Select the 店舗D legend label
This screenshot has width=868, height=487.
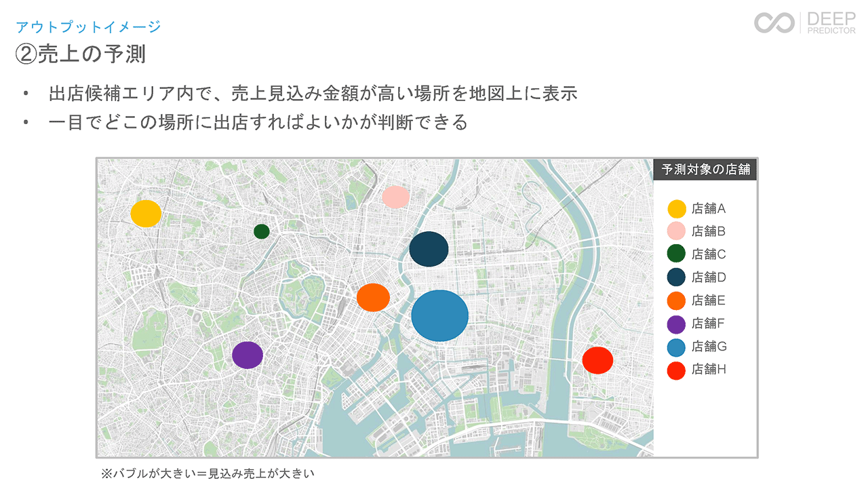[709, 278]
